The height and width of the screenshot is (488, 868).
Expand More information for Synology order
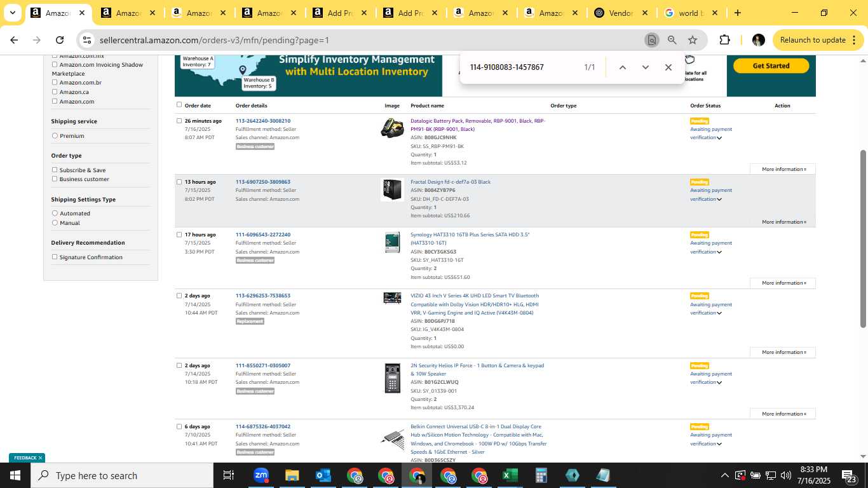(x=783, y=283)
